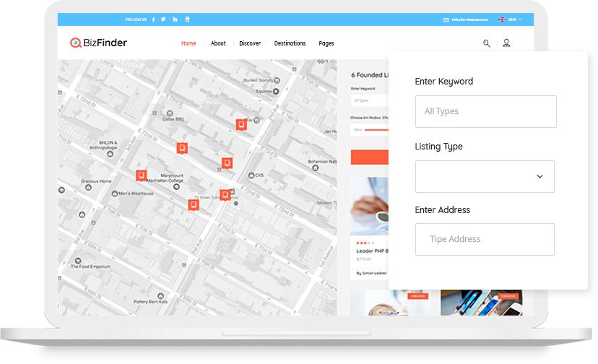Focus the Tipe Address input field

[485, 239]
